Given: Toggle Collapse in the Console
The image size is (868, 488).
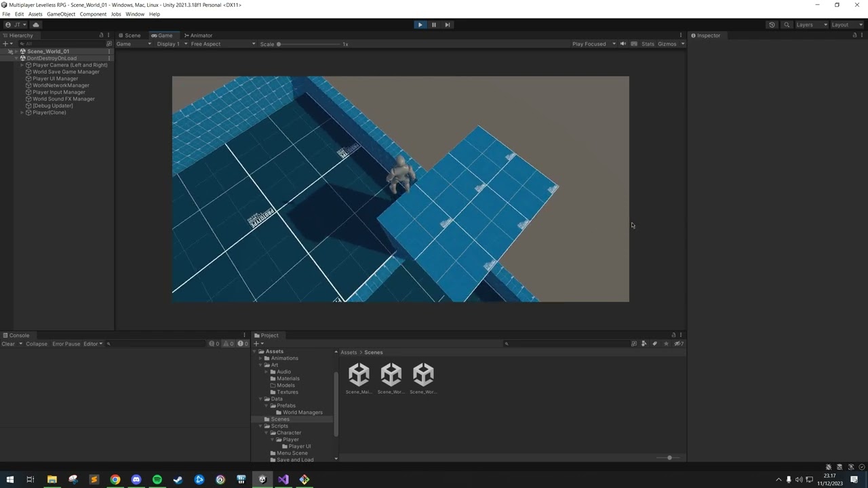Looking at the screenshot, I should pyautogui.click(x=37, y=344).
